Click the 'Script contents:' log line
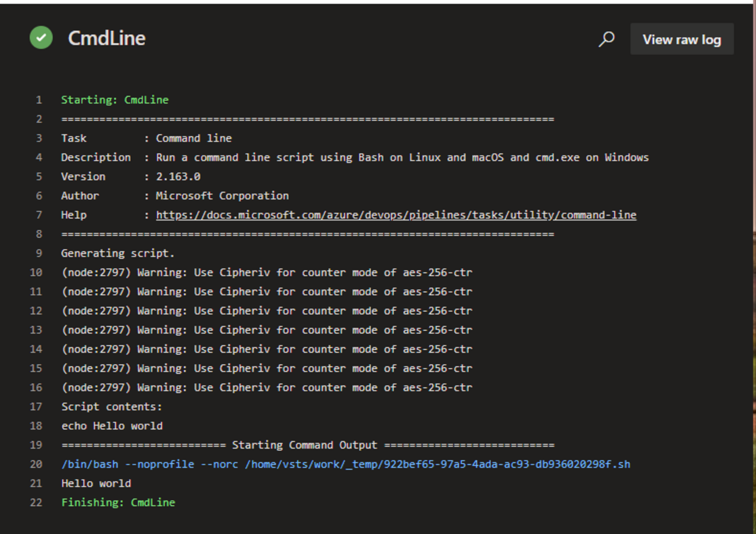756x534 pixels. point(112,407)
